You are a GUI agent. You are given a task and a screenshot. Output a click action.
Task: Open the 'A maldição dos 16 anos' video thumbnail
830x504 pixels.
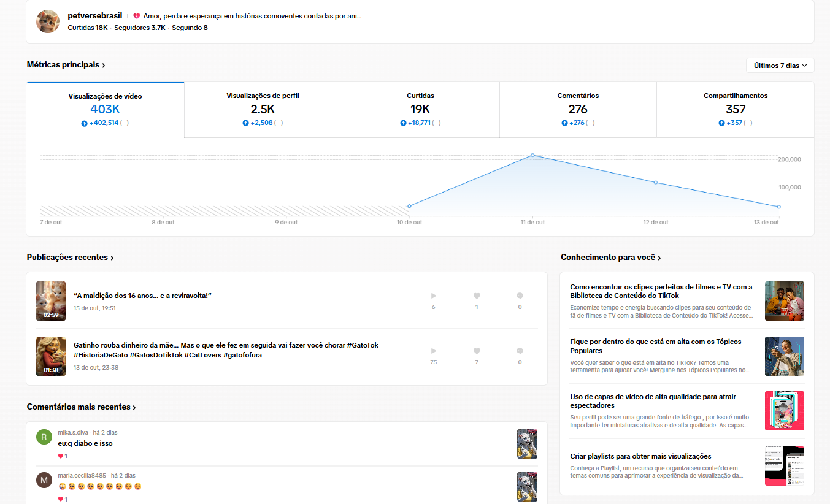click(x=51, y=301)
